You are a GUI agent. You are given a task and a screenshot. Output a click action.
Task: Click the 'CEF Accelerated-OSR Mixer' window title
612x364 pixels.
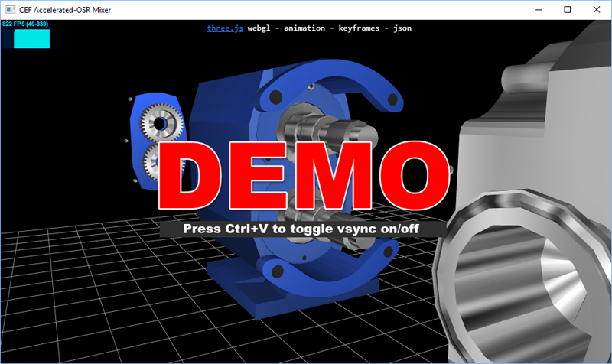pyautogui.click(x=65, y=10)
